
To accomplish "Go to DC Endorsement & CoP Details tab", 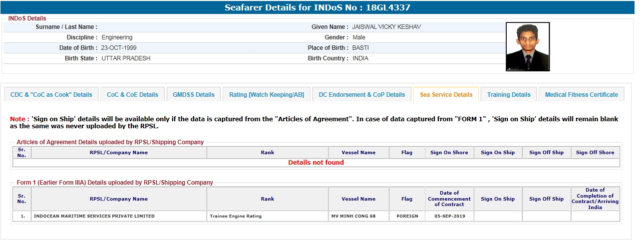I will pos(362,94).
